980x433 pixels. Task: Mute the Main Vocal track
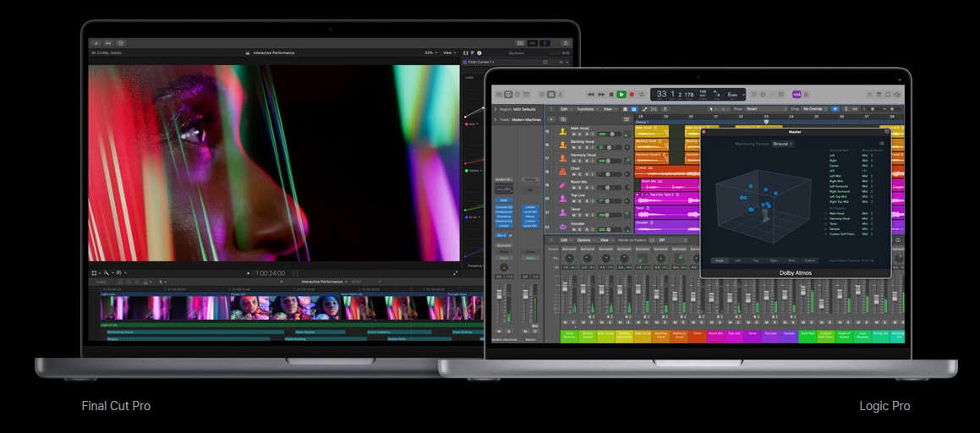tap(573, 134)
